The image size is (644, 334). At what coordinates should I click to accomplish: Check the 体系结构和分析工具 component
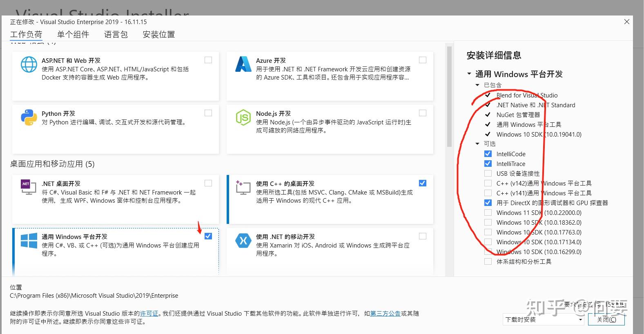click(488, 261)
